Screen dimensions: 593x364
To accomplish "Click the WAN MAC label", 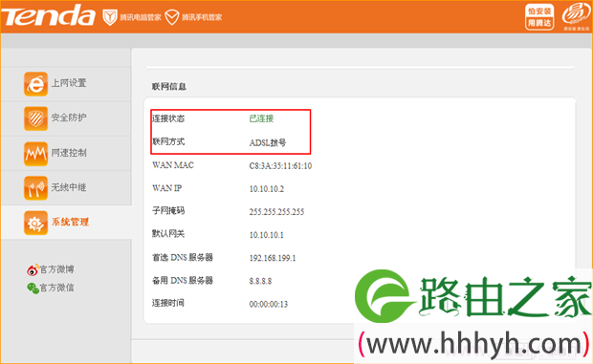I will 173,165.
